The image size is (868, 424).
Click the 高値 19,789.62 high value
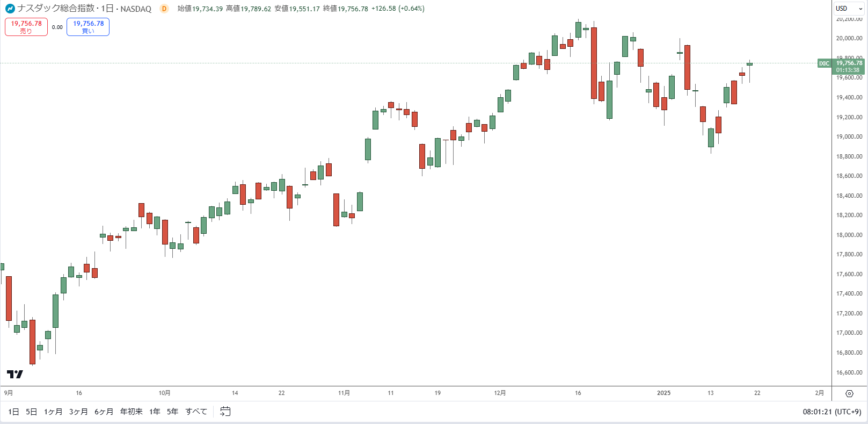(249, 9)
